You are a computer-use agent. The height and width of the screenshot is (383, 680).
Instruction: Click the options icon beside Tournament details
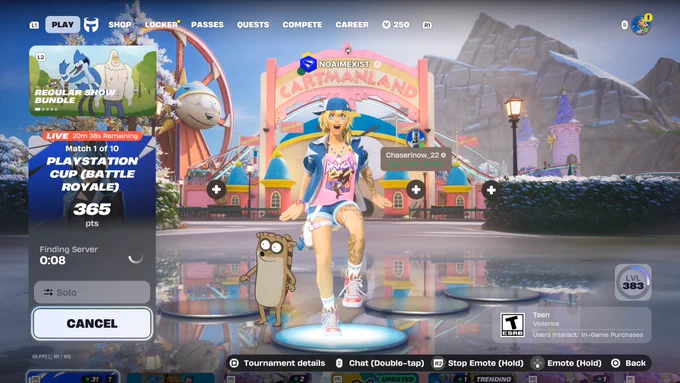coord(234,363)
